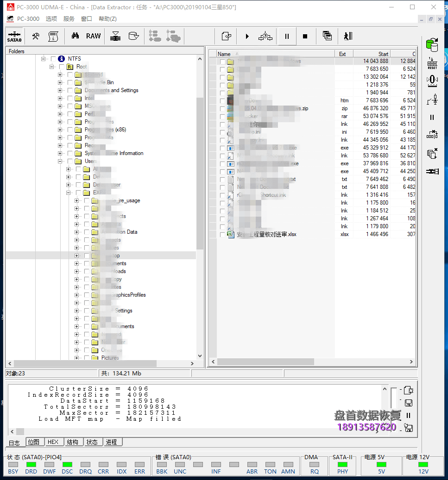The image size is (448, 480).
Task: Click the sidebar copy pages icon
Action: [x=432, y=153]
